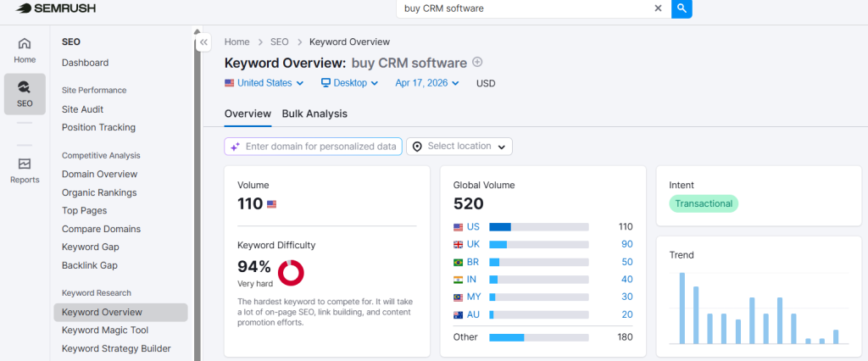Click the US country link in Global Volume

point(473,226)
